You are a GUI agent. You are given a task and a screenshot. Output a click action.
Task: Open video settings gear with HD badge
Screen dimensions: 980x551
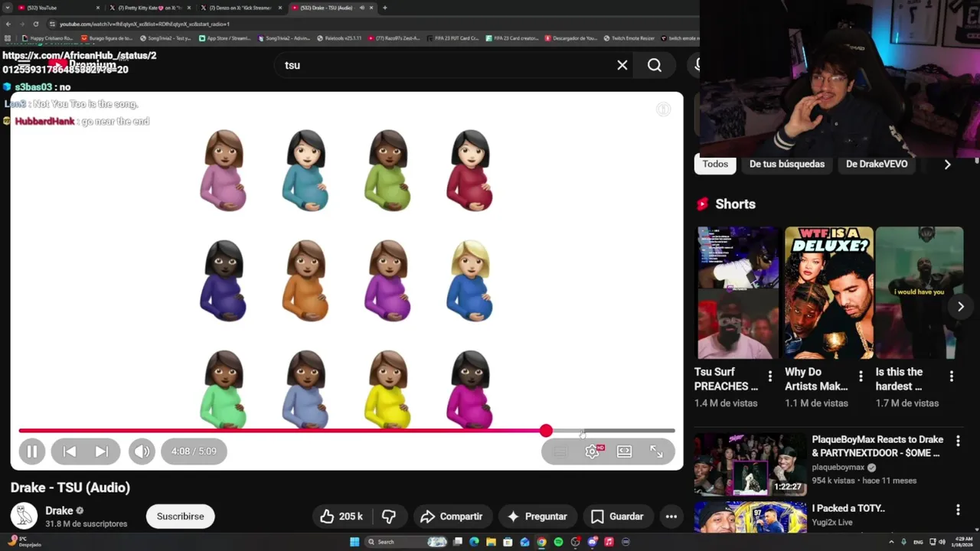point(593,452)
